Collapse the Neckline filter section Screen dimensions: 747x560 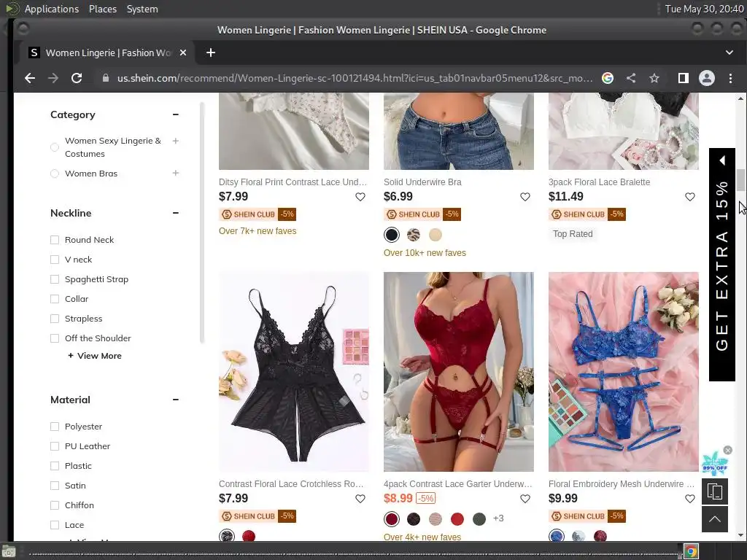click(x=176, y=213)
